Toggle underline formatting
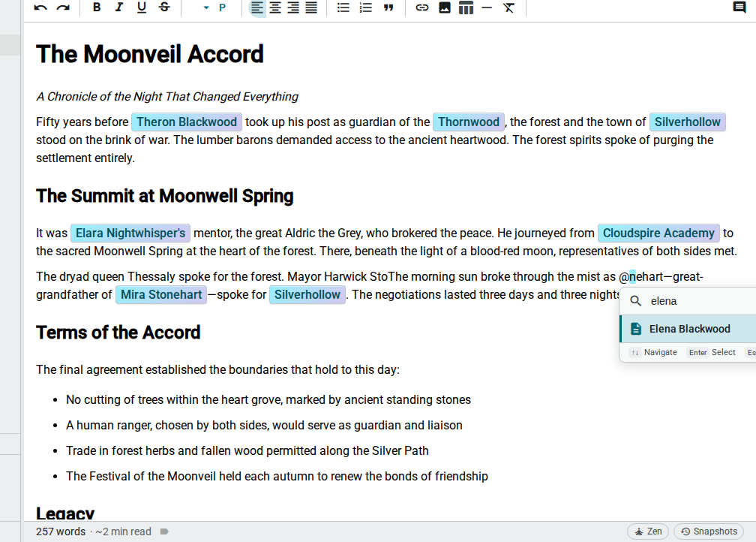Screen dimensions: 756x542 pyautogui.click(x=141, y=8)
